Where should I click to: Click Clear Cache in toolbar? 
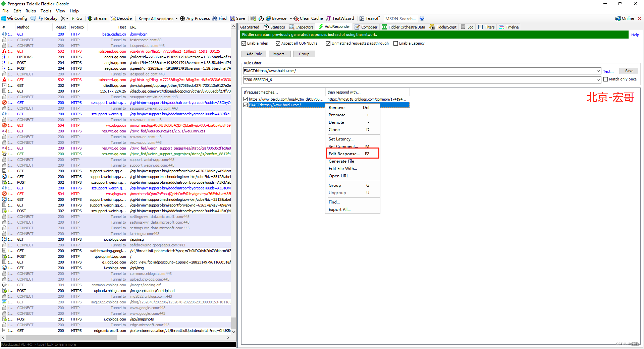[x=308, y=18]
